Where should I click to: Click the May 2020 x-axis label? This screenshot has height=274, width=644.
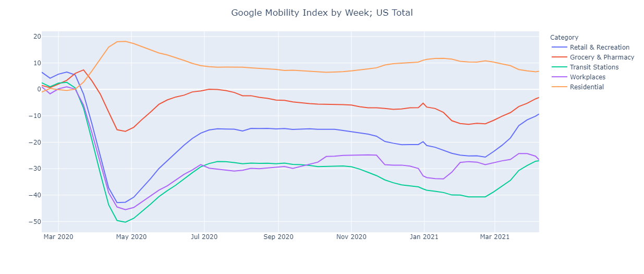131,237
